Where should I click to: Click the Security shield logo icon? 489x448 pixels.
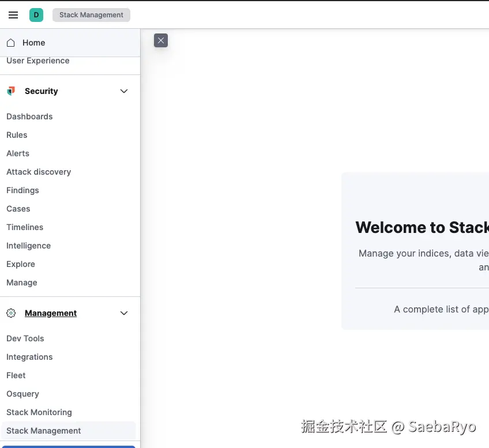click(x=11, y=91)
